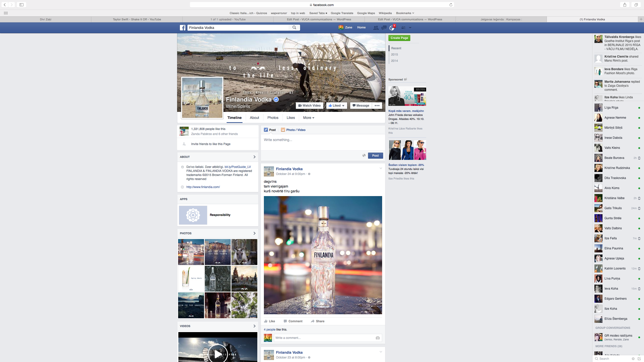Open GR modes raidījums group conversation

(x=618, y=337)
